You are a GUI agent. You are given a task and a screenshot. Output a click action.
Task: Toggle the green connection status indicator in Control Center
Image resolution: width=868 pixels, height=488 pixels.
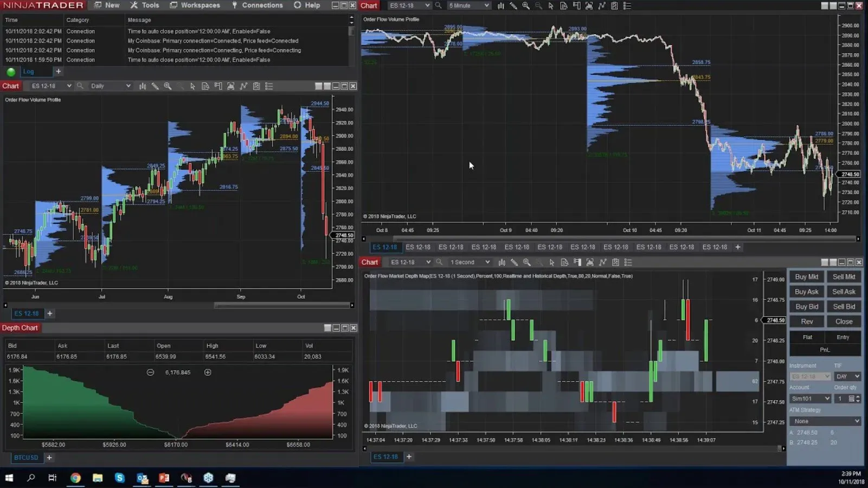point(10,71)
